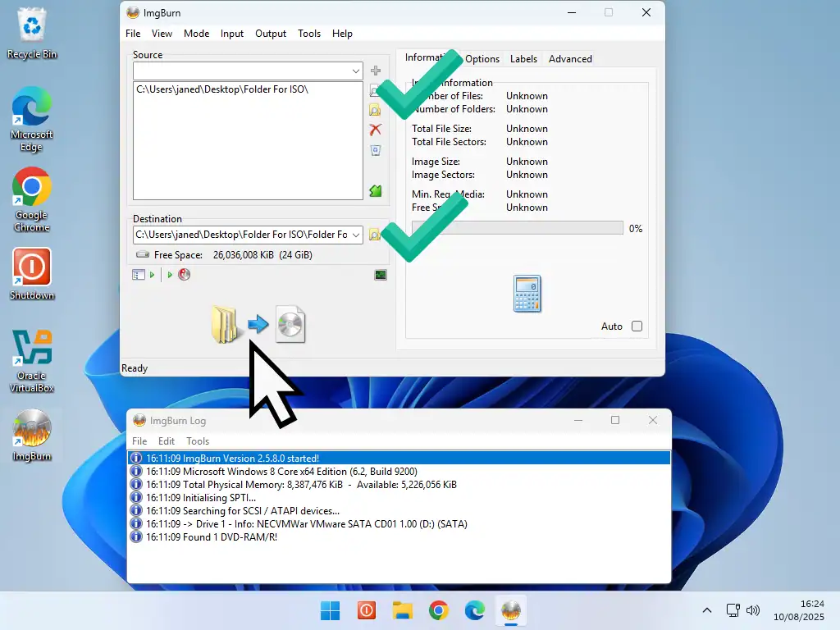
Task: Show hidden tray icons chevron
Action: coord(707,610)
